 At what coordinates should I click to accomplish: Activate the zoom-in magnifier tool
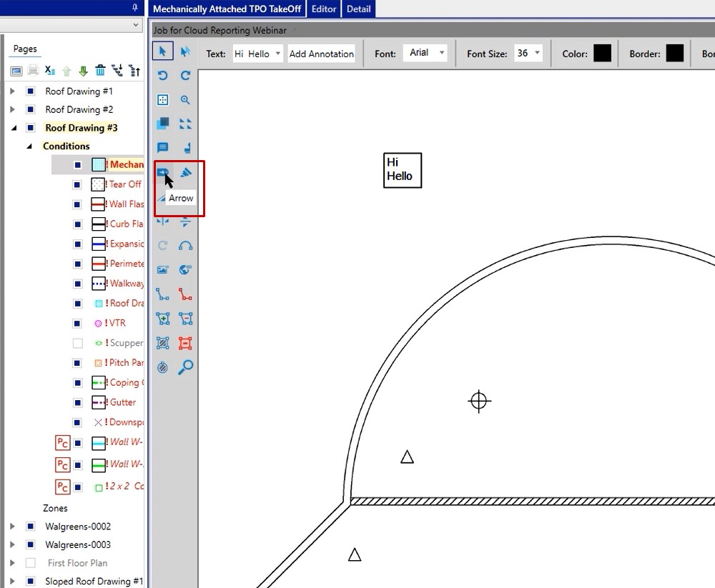[185, 100]
